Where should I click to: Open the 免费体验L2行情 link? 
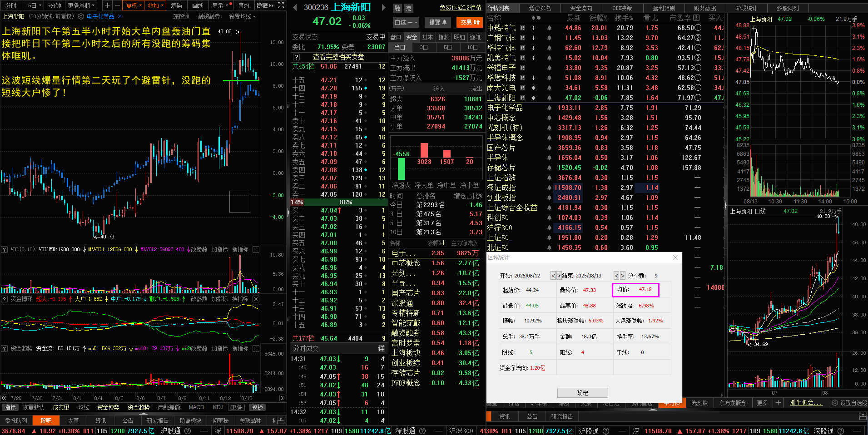pos(460,8)
